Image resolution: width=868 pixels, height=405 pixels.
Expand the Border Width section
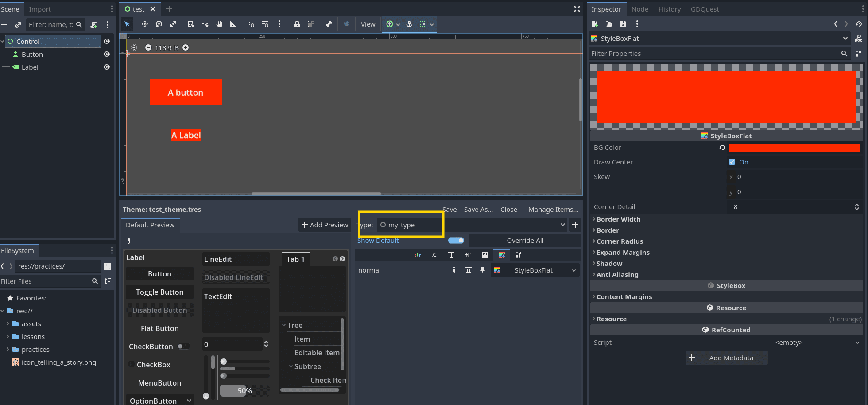click(x=618, y=219)
